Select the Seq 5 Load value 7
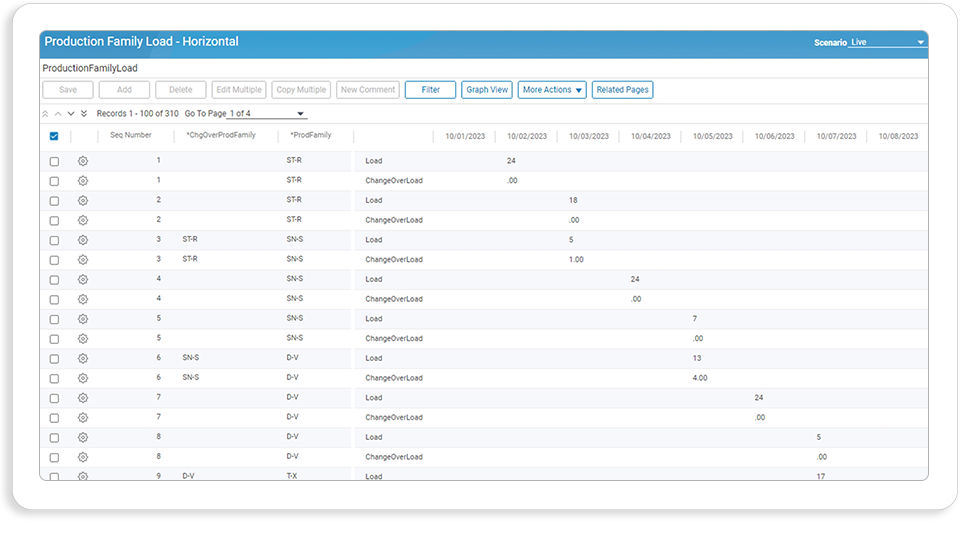The height and width of the screenshot is (540, 960). tap(694, 319)
